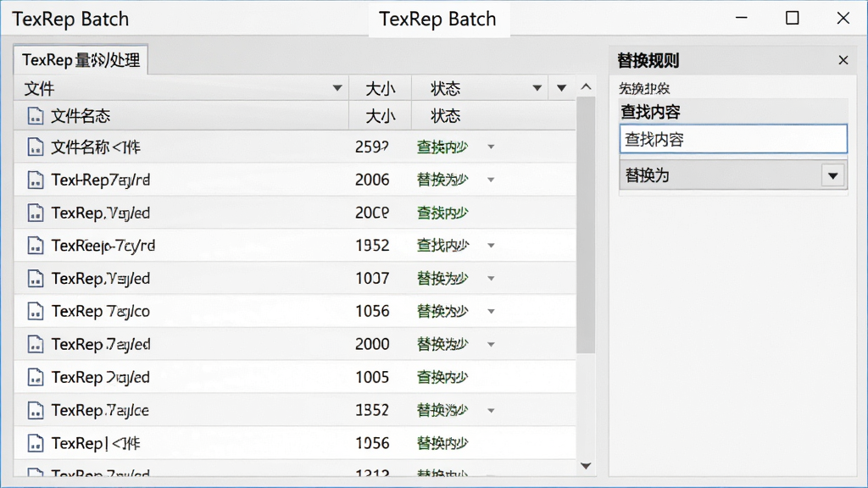
Task: Click the status text in the 1005 row
Action: [x=442, y=377]
